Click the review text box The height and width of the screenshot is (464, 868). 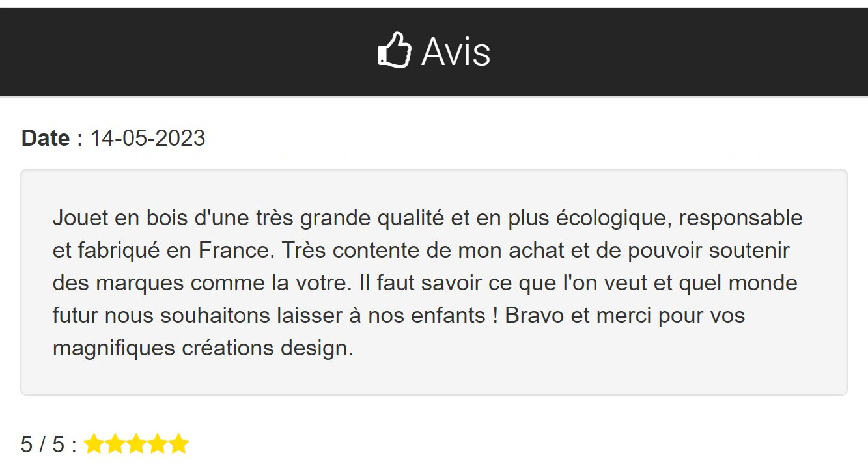coord(434,282)
